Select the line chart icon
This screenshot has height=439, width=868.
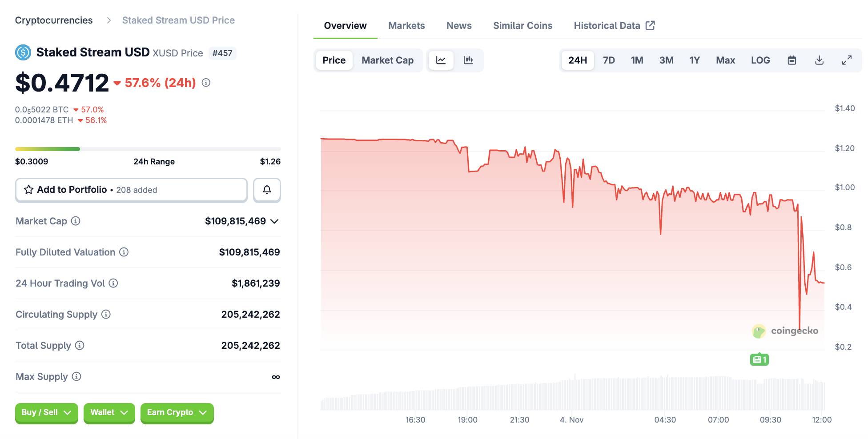[441, 60]
